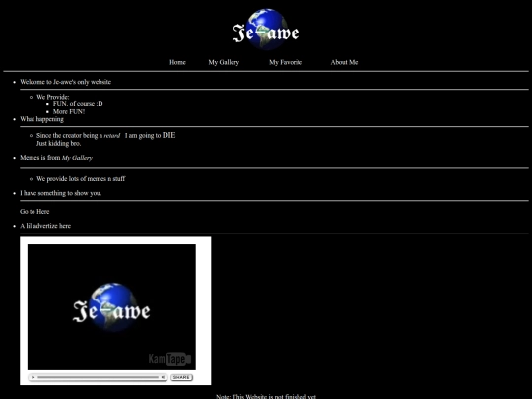The height and width of the screenshot is (399, 532).
Task: Click the italic 'My Gallery' text in Memes line
Action: point(77,158)
